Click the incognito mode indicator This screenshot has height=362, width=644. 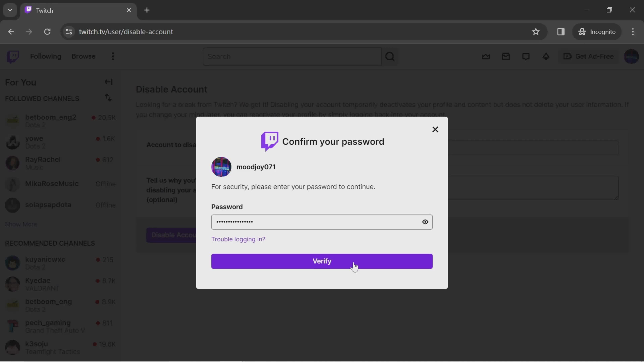click(x=597, y=31)
